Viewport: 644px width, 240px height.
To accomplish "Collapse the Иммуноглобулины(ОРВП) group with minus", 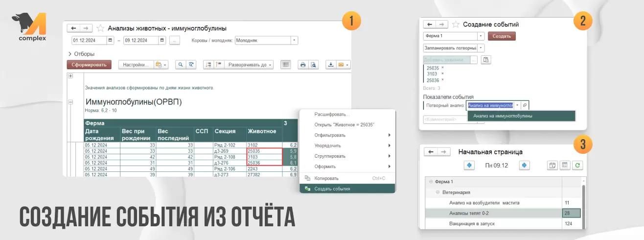I will [x=70, y=102].
